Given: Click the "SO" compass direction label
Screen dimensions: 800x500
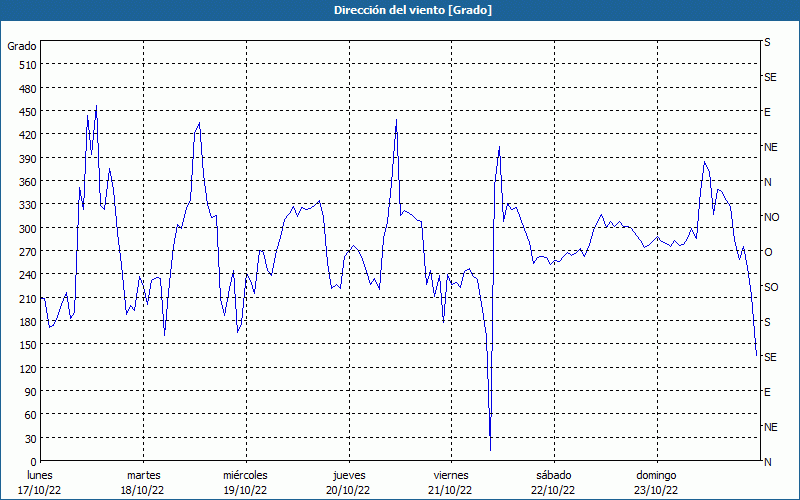Looking at the screenshot, I should (x=771, y=287).
